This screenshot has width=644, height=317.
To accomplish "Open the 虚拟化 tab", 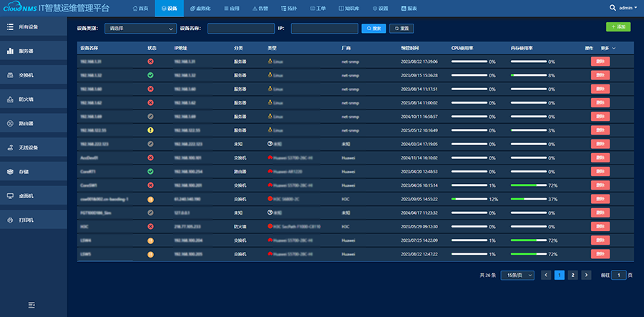I will coord(200,8).
